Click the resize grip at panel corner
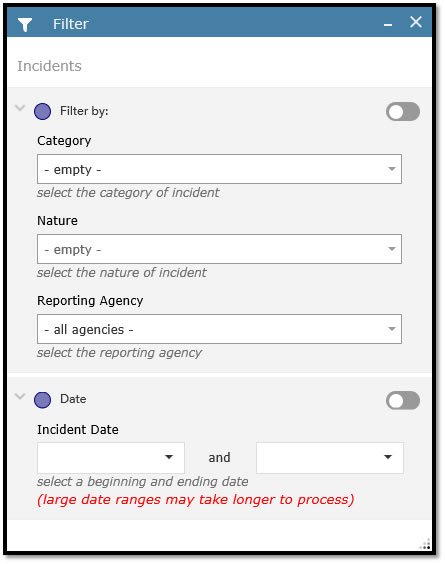The image size is (445, 564). tap(425, 544)
